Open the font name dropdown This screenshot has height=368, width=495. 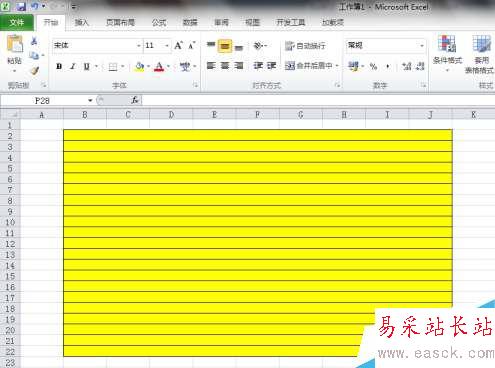[139, 45]
